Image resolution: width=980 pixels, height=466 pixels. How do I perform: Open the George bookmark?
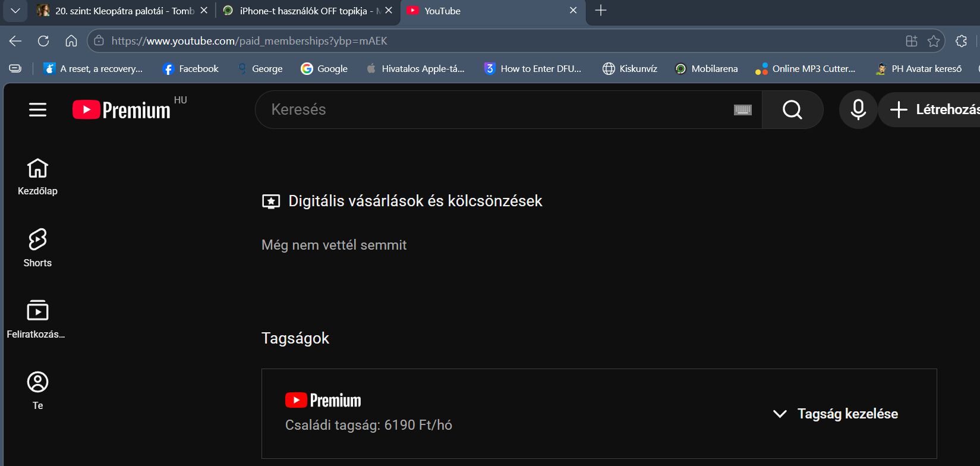pos(260,69)
